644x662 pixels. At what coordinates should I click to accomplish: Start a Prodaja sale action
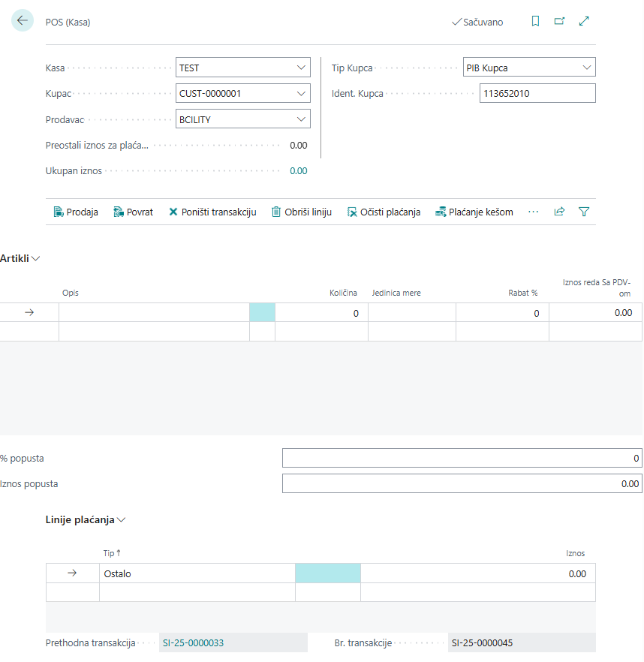pyautogui.click(x=76, y=212)
